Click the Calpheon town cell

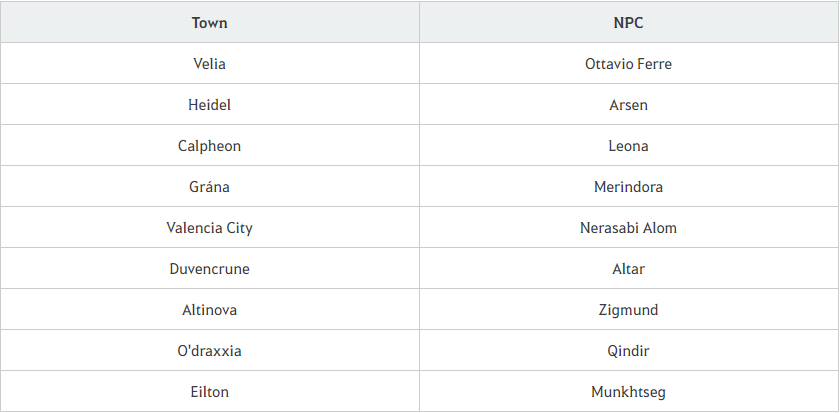209,146
